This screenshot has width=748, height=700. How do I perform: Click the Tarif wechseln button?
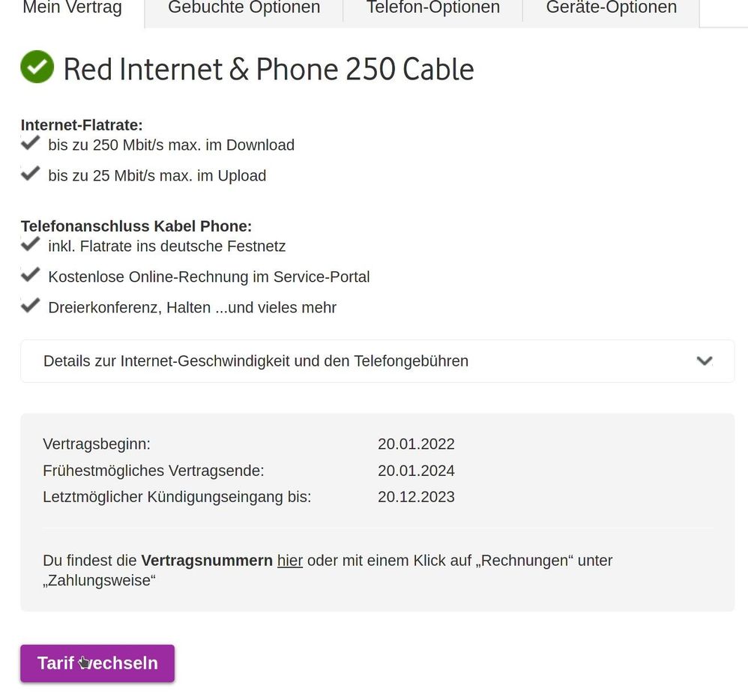[x=97, y=663]
